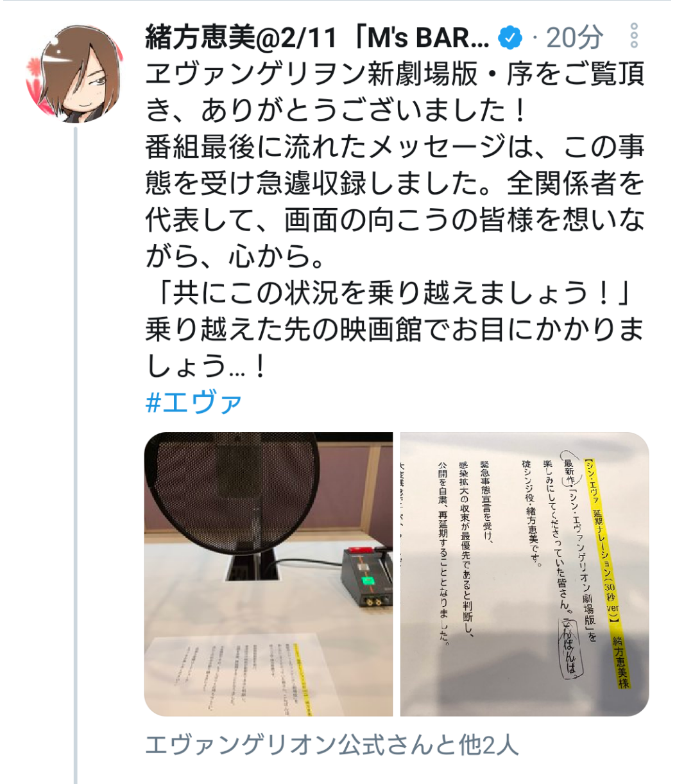The width and height of the screenshot is (693, 784).
Task: Open the tweet's three-dot more options menu
Action: tap(634, 37)
